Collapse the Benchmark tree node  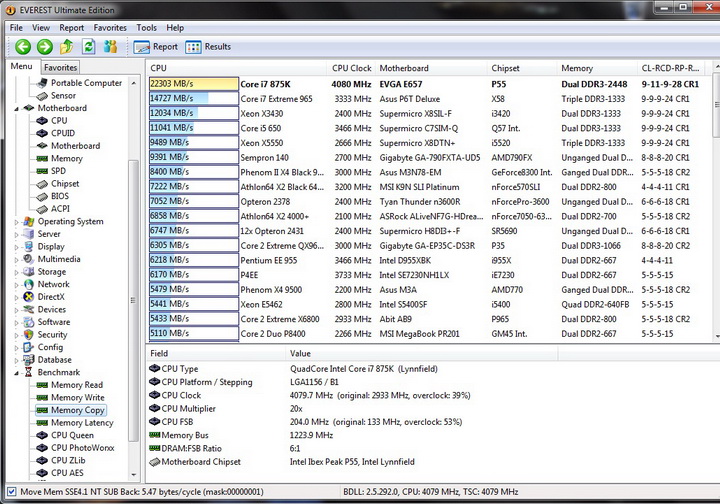[17, 373]
